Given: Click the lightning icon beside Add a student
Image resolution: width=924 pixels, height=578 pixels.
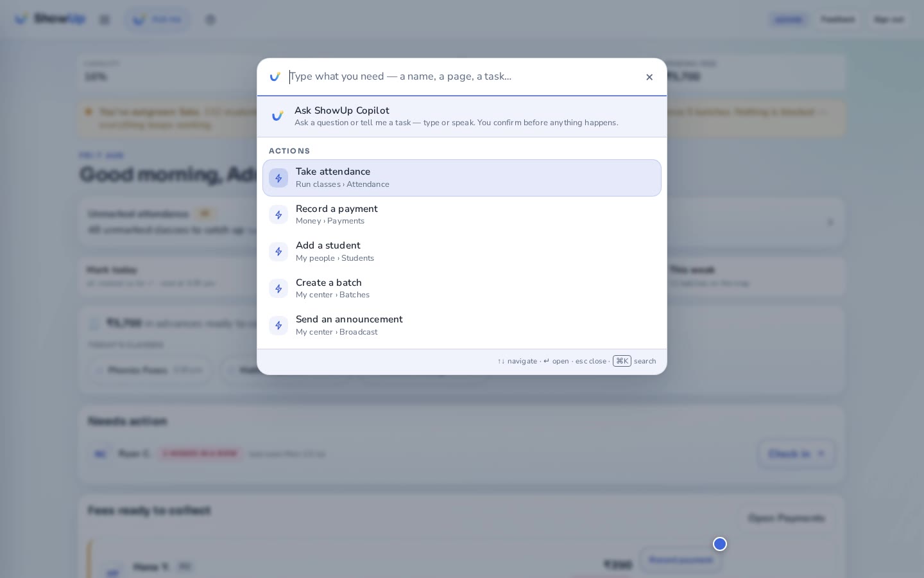Looking at the screenshot, I should coord(278,252).
